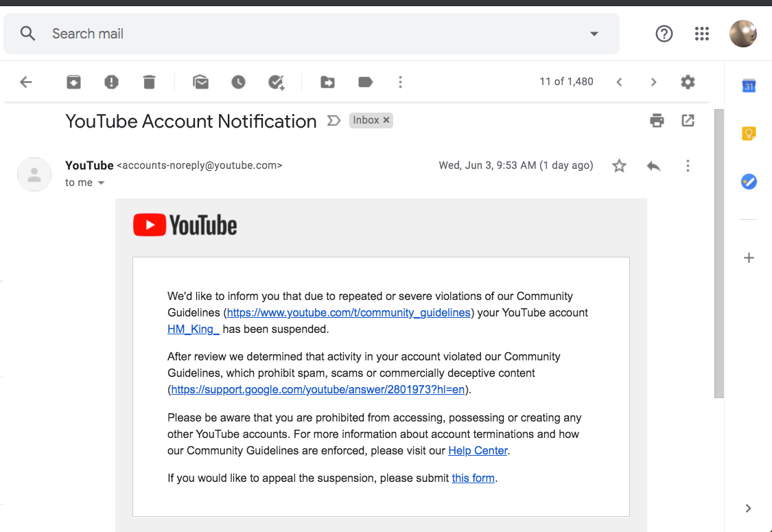Screen dimensions: 772x532
Task: Open the Help Center link
Action: tap(478, 451)
